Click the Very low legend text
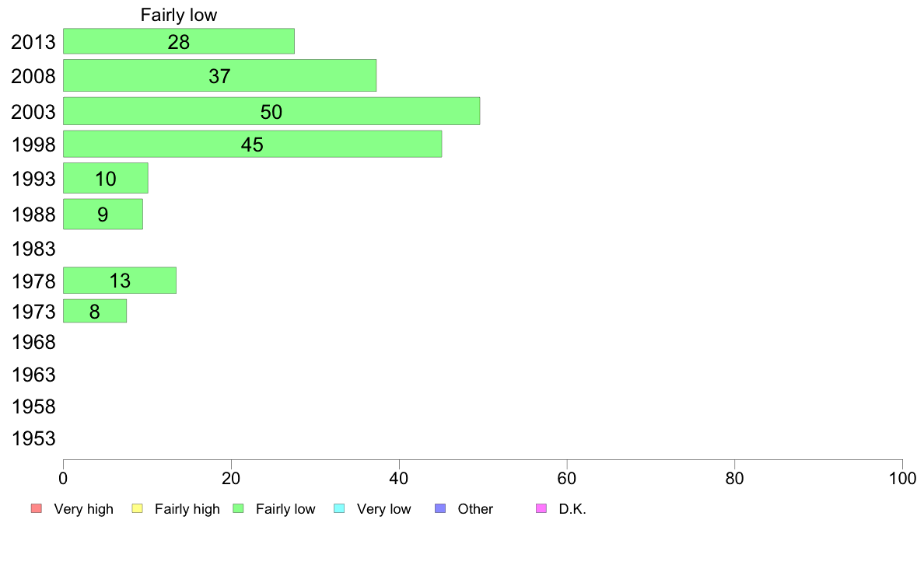The height and width of the screenshot is (572, 924). tap(383, 509)
